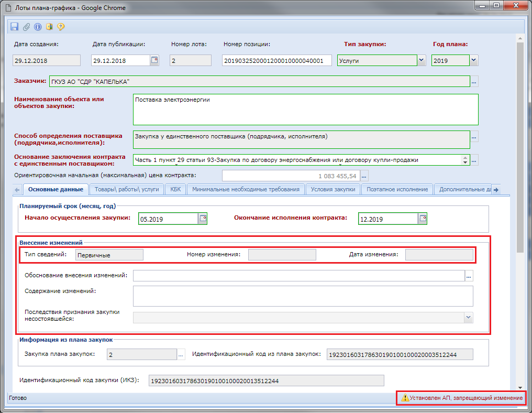Viewport: 532px width, 413px height.
Task: Open calendar for Окончание исполнения контракта
Action: tap(423, 218)
